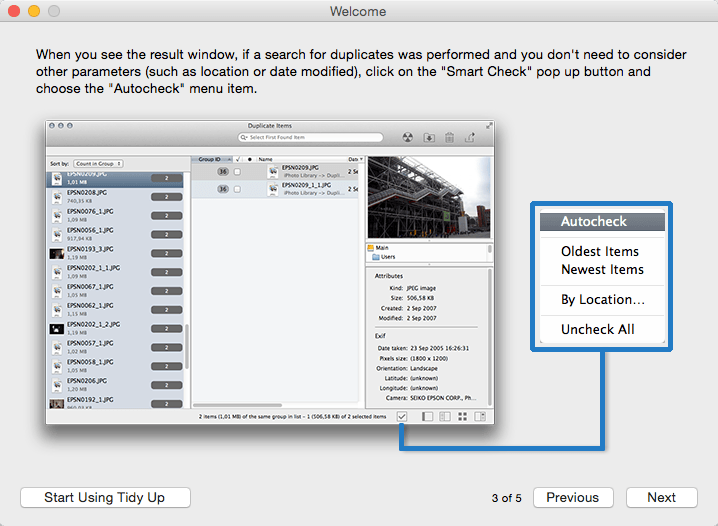Select the left sidebar layout icon

(x=427, y=416)
